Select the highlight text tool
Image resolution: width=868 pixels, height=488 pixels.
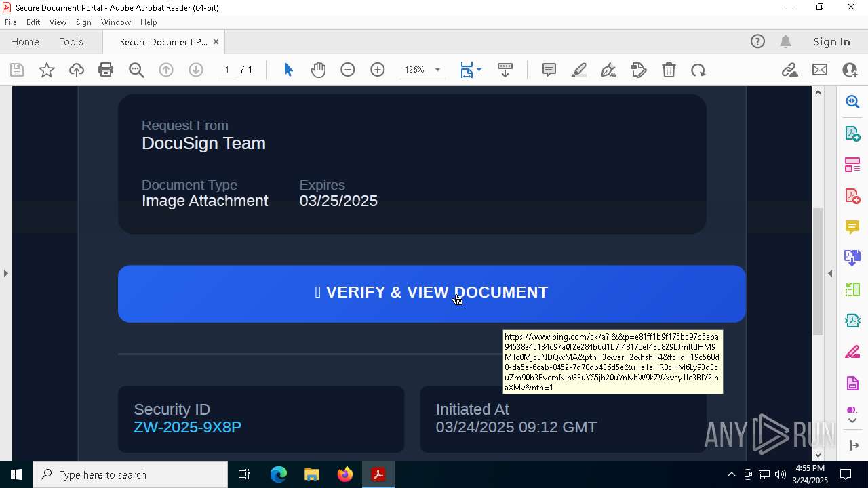(x=579, y=70)
